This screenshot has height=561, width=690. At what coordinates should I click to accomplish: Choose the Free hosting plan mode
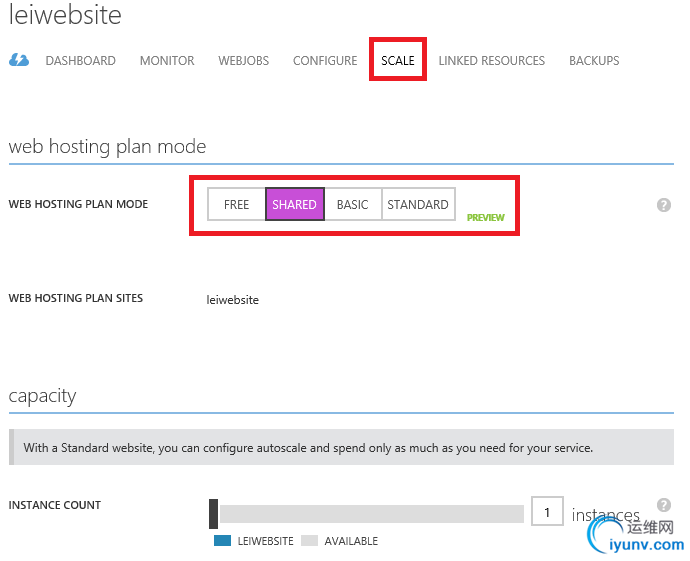[236, 204]
